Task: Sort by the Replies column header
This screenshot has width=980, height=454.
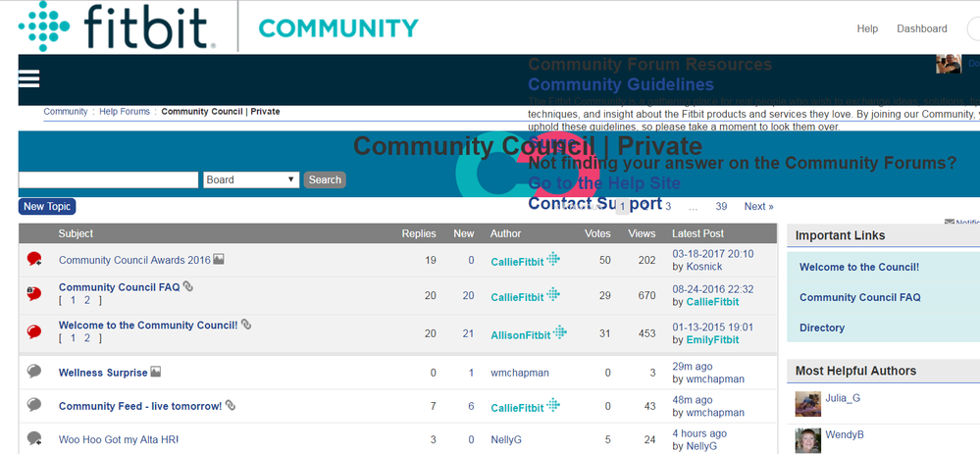Action: 419,233
